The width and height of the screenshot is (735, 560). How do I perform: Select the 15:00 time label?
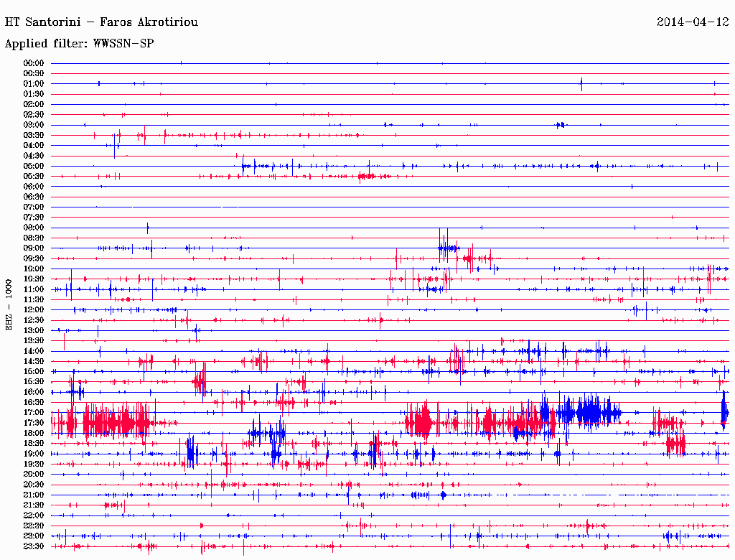tap(34, 371)
